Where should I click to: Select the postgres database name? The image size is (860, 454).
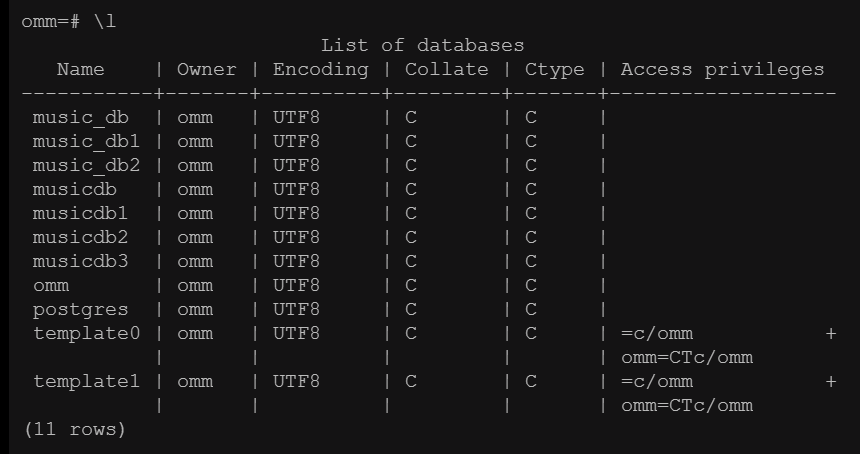coord(81,310)
